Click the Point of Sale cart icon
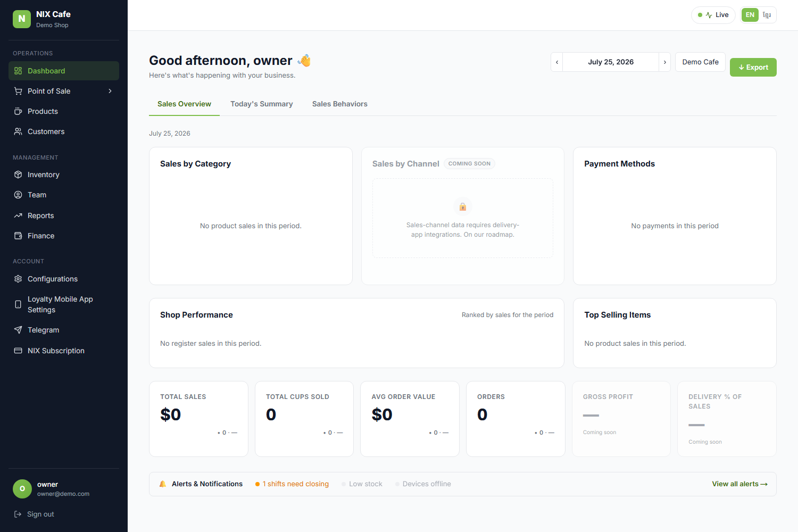Screen dimensions: 798x532 pyautogui.click(x=18, y=91)
